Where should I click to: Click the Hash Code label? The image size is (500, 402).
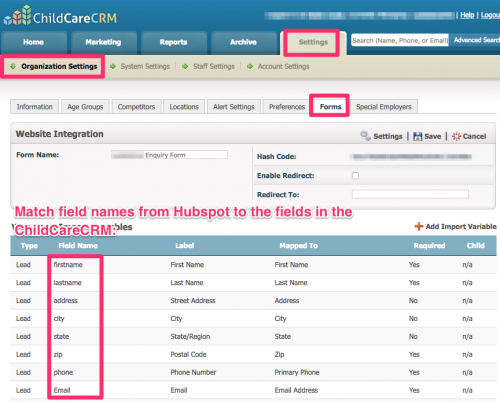276,157
